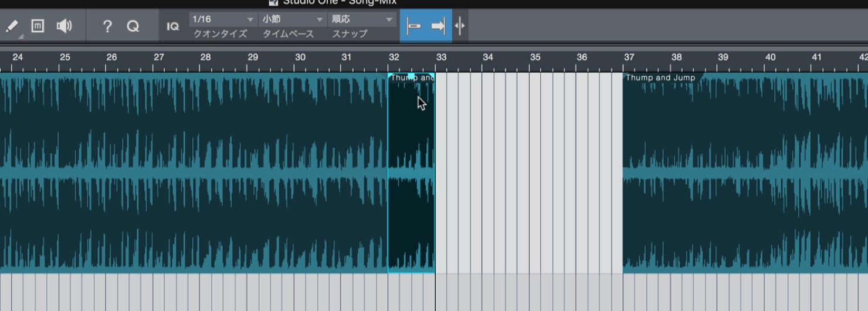Toggle the snap-to-grid button

tap(413, 26)
